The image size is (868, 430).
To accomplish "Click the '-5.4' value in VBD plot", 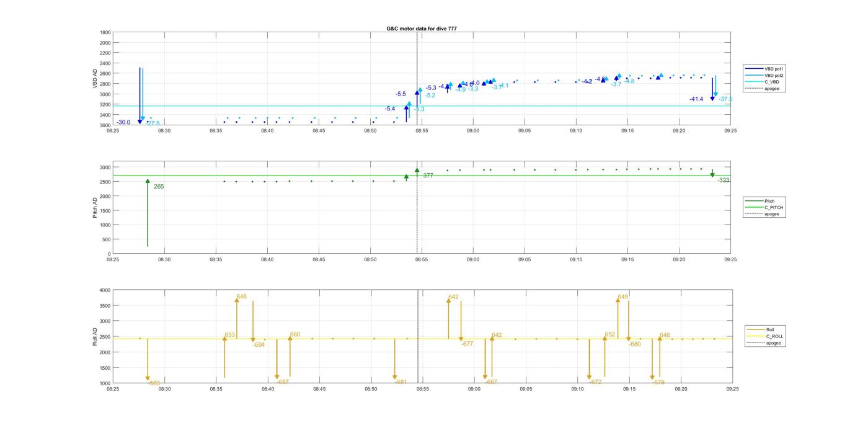I will point(389,109).
